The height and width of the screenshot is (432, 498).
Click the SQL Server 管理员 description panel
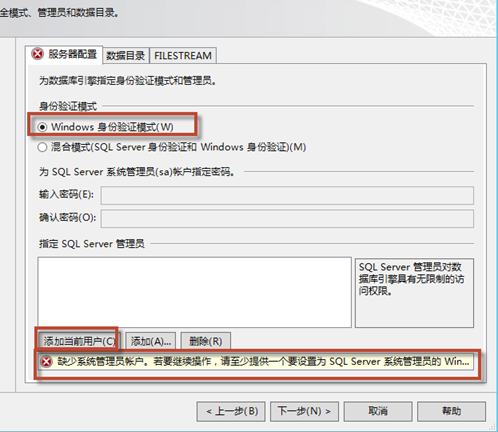pyautogui.click(x=414, y=293)
